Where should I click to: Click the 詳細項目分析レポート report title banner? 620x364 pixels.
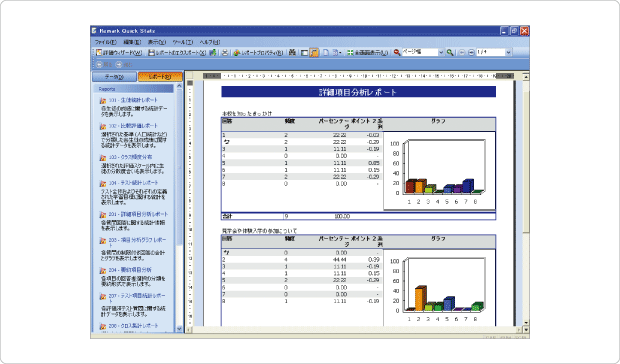358,92
